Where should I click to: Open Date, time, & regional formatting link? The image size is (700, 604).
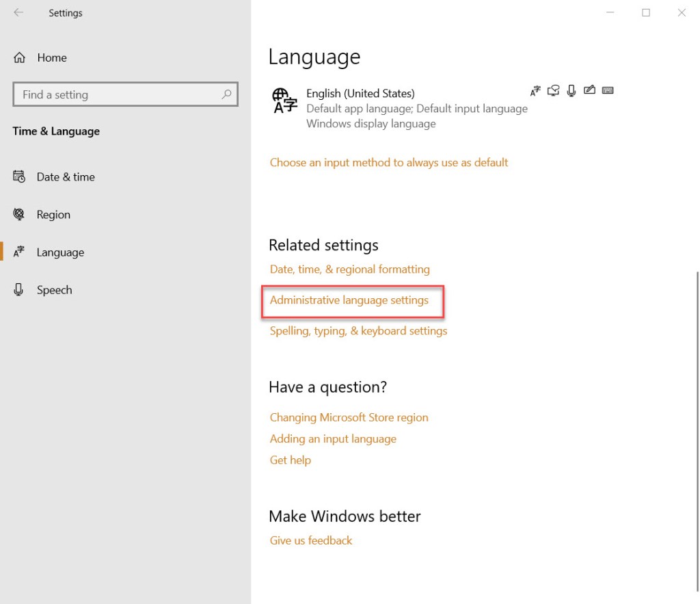point(349,270)
